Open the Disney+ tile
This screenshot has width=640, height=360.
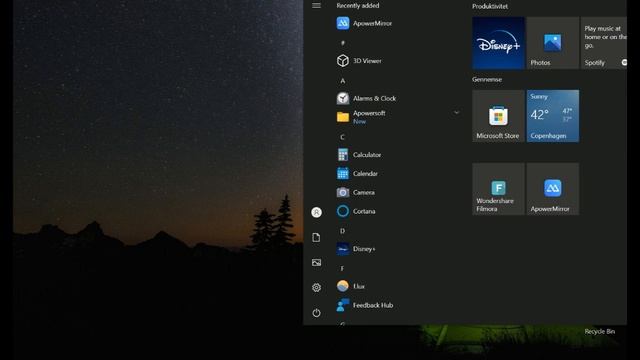(x=498, y=43)
